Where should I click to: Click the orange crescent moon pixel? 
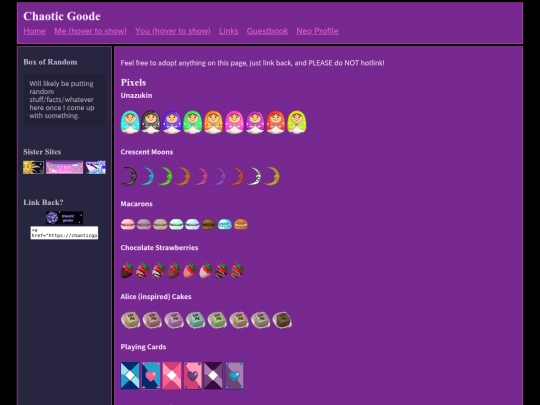click(183, 176)
